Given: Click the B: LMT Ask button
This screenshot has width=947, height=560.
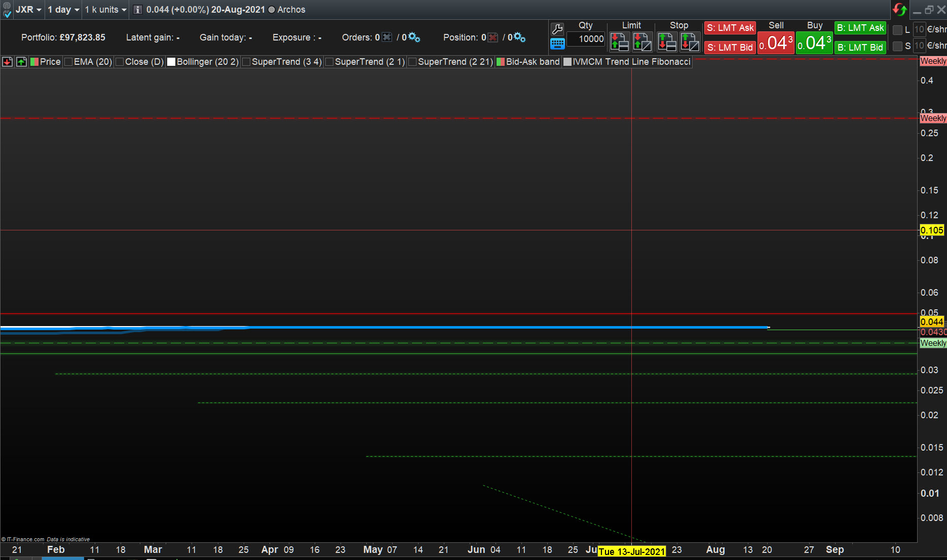Looking at the screenshot, I should pos(860,28).
